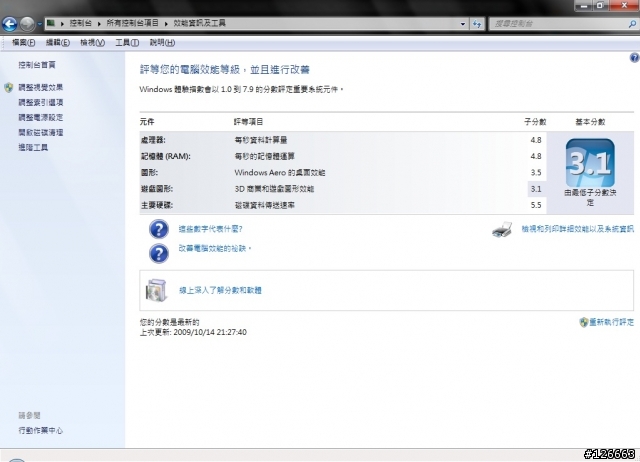Screen dimensions: 640x462
Task: Open 調整視覺效果 link
Action: pos(40,87)
